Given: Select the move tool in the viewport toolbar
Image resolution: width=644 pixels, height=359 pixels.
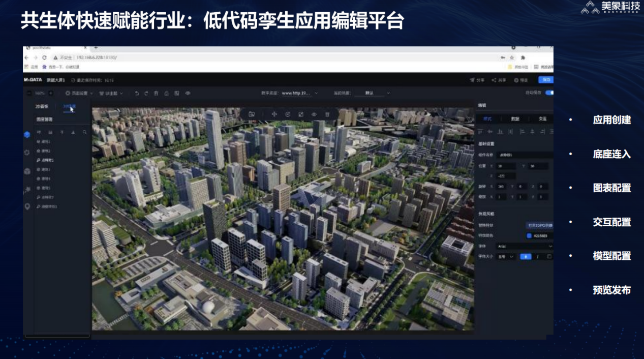Looking at the screenshot, I should 274,114.
